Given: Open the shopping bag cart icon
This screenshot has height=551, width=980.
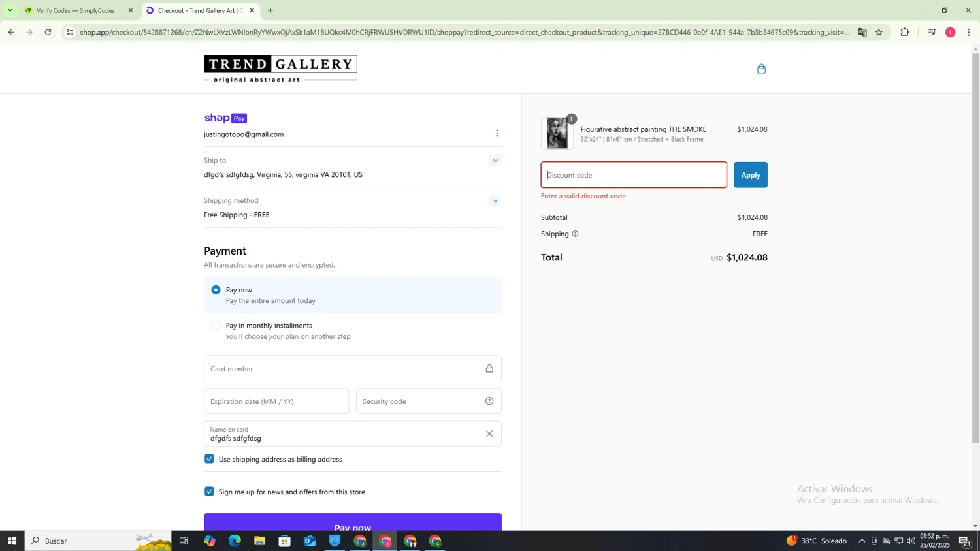Looking at the screenshot, I should [x=761, y=69].
